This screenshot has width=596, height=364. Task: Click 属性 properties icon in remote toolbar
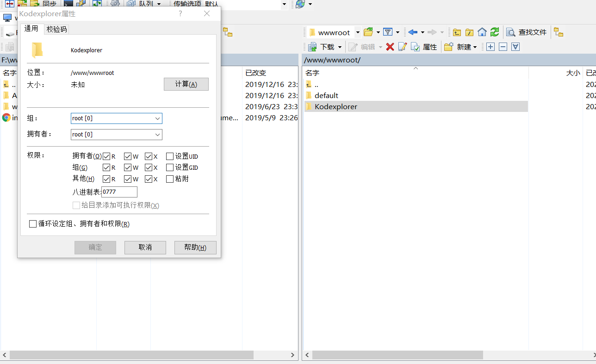click(x=415, y=47)
